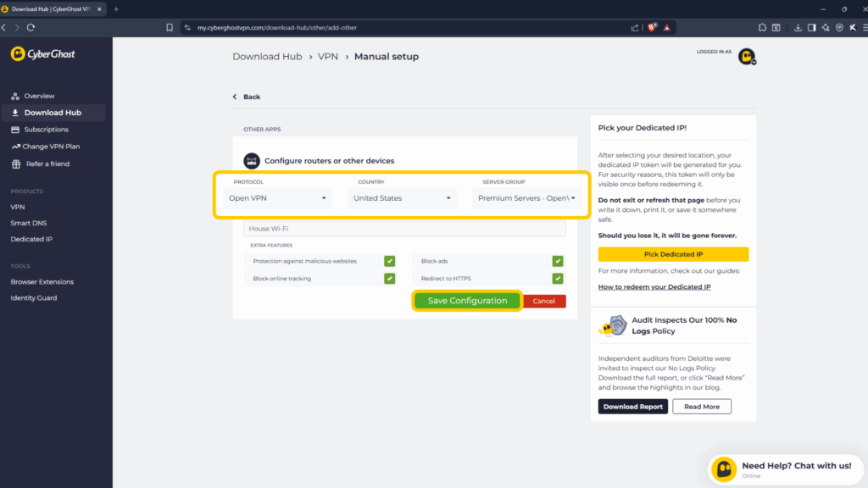Click the Refer a friend gift icon
868x488 pixels.
pyautogui.click(x=16, y=164)
